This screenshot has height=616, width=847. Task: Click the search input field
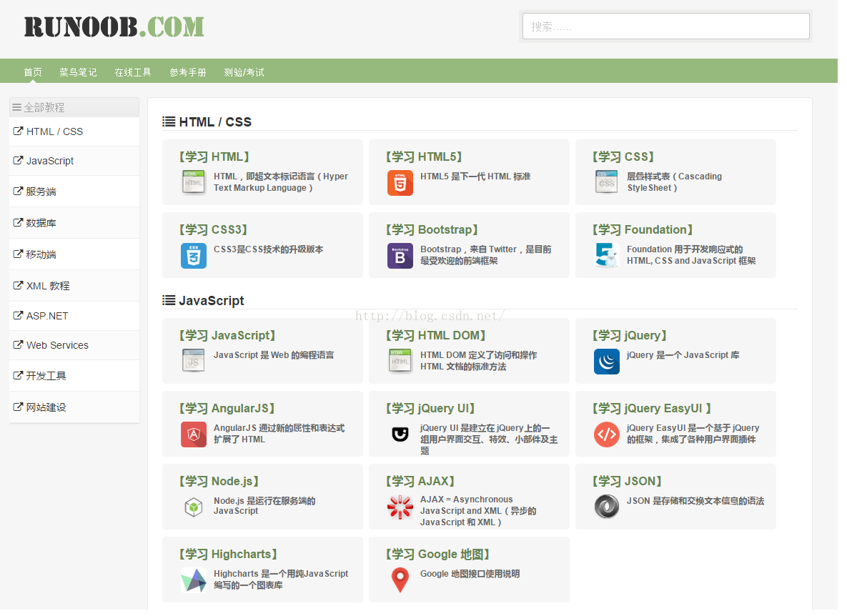(x=673, y=26)
